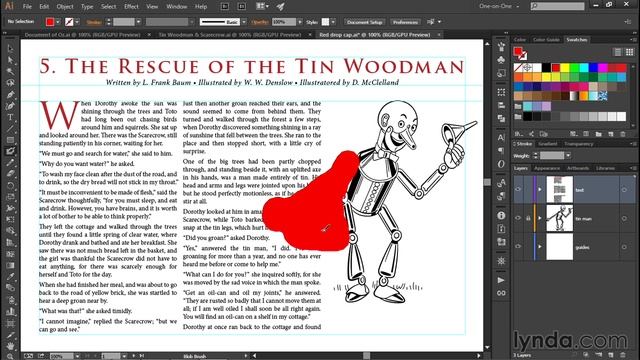
Task: Switch to the Color Guide tab
Action: click(x=546, y=40)
